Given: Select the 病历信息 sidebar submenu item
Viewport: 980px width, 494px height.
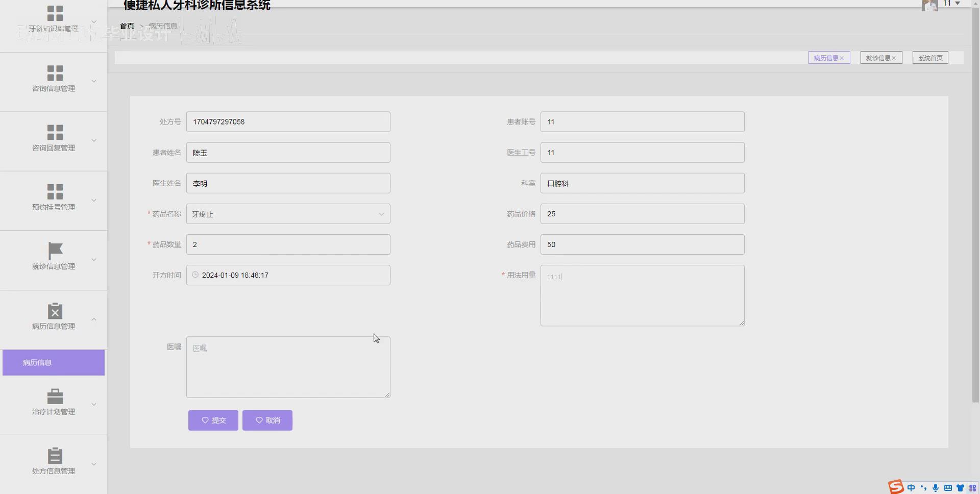Looking at the screenshot, I should point(54,362).
